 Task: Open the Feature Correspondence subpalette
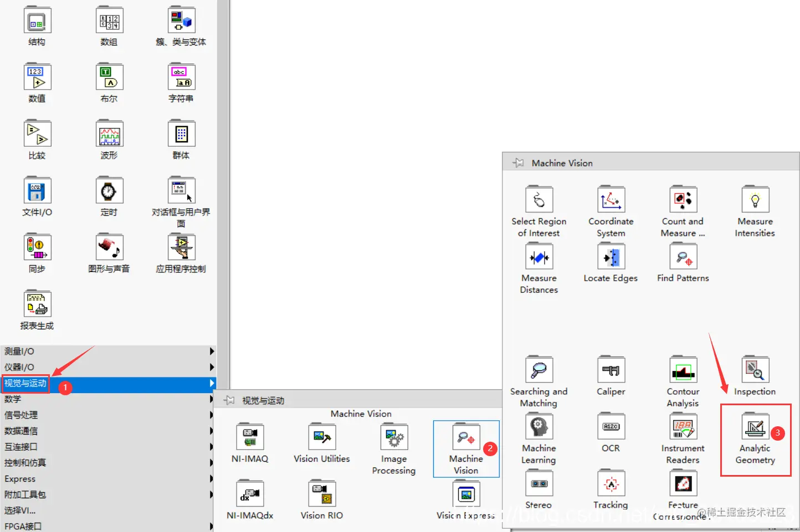click(x=683, y=484)
